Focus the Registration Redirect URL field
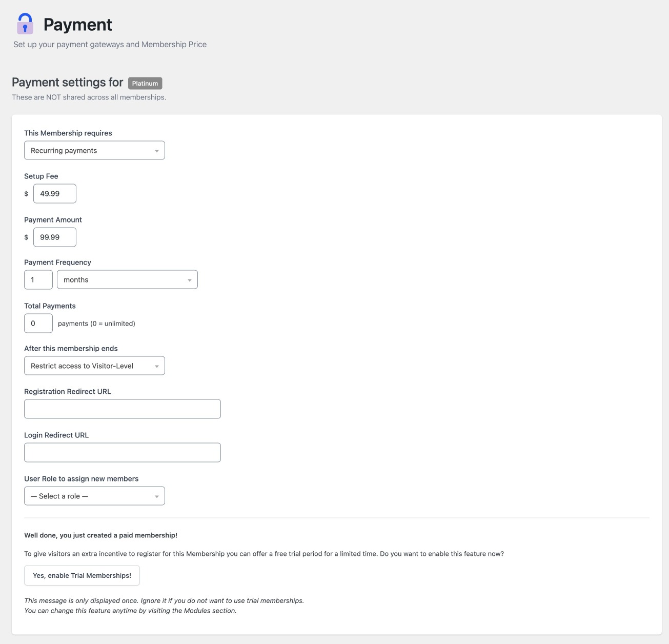The width and height of the screenshot is (669, 644). pyautogui.click(x=122, y=409)
